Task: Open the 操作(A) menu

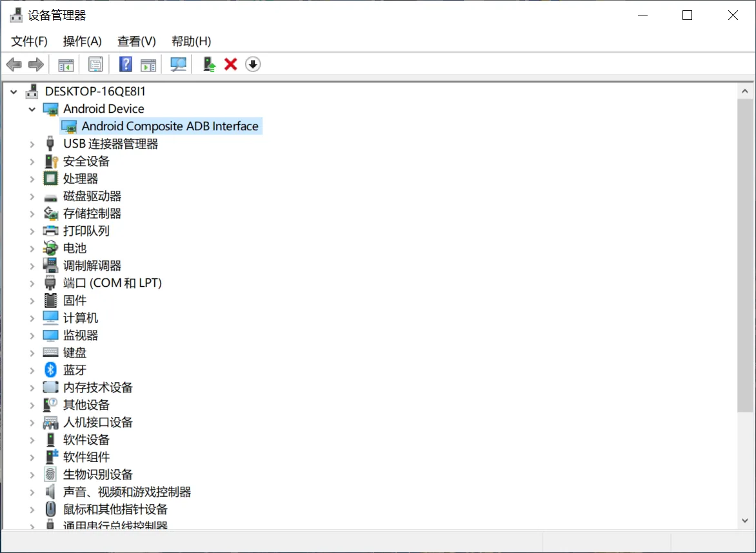Action: pyautogui.click(x=83, y=41)
